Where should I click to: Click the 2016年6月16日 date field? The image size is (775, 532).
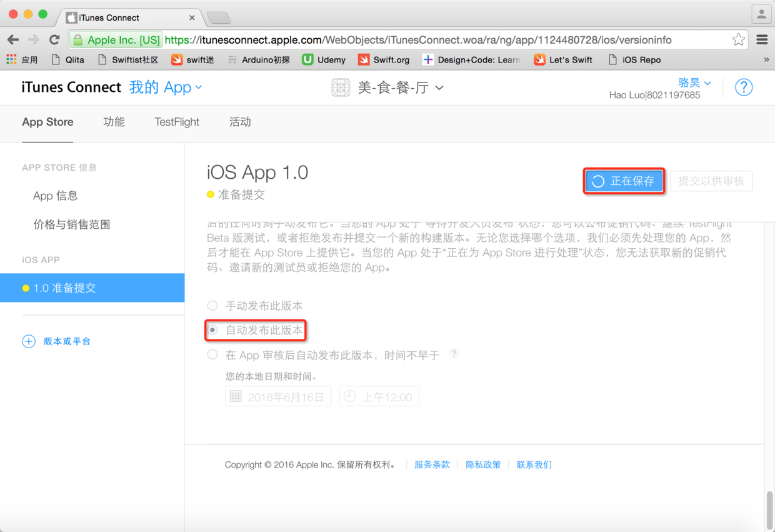point(278,396)
